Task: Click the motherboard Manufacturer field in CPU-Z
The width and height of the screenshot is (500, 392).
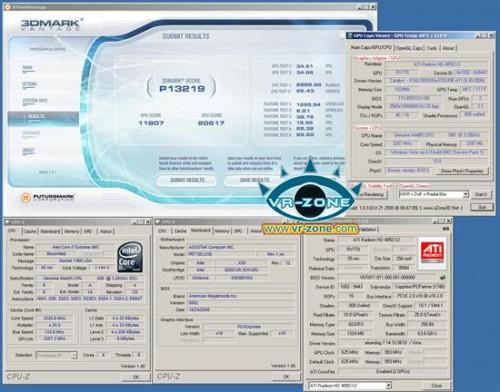Action: (x=241, y=247)
